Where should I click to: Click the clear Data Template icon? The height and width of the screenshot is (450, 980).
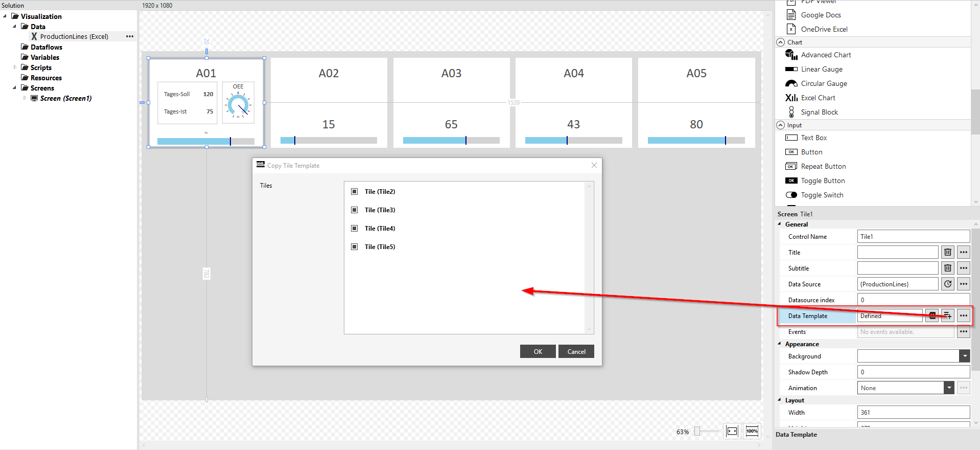click(932, 316)
